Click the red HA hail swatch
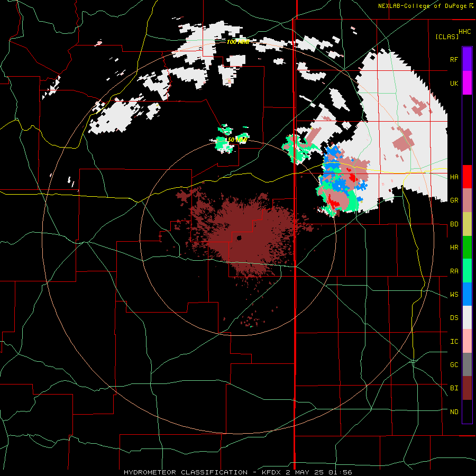 467,177
